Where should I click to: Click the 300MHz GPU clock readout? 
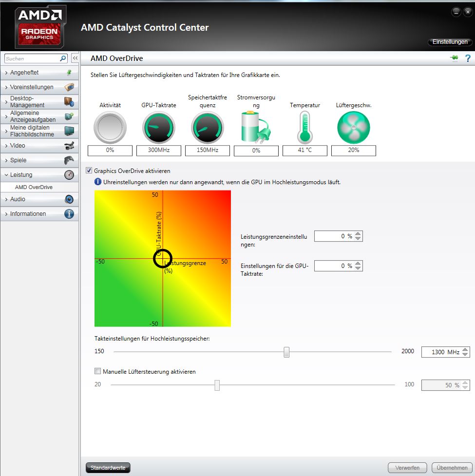coord(159,150)
